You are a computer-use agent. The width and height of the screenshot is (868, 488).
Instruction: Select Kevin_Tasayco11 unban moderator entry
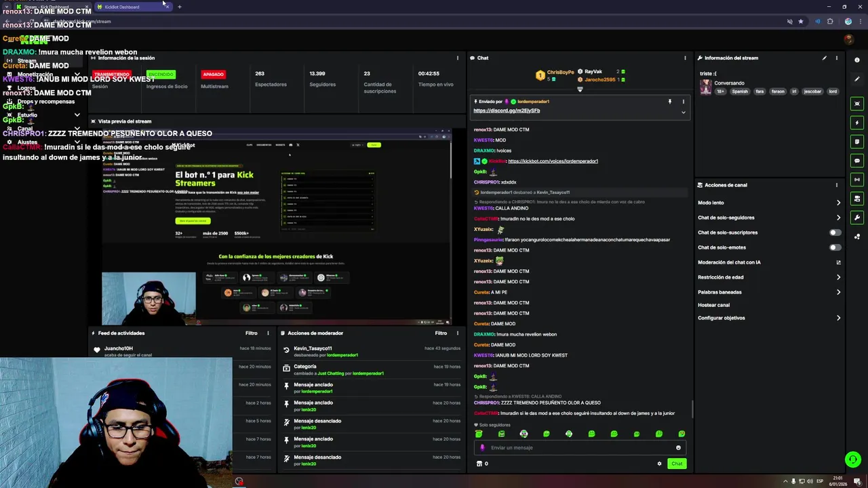pos(371,351)
